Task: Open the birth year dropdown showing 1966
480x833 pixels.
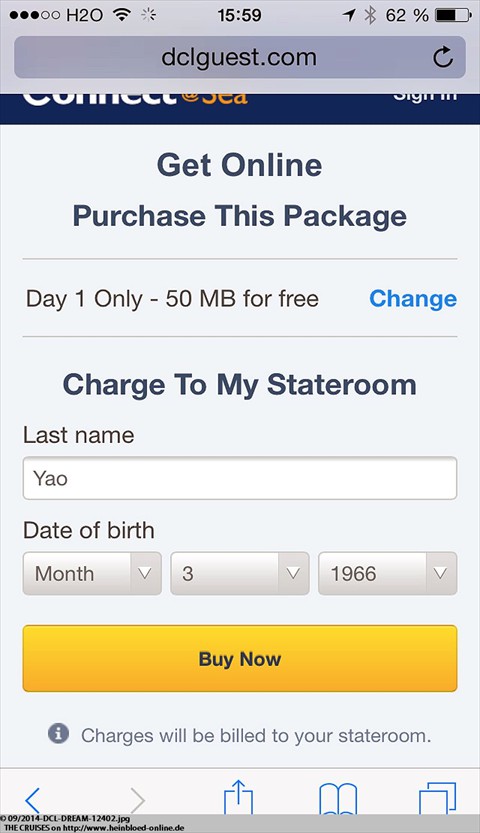Action: (x=387, y=573)
